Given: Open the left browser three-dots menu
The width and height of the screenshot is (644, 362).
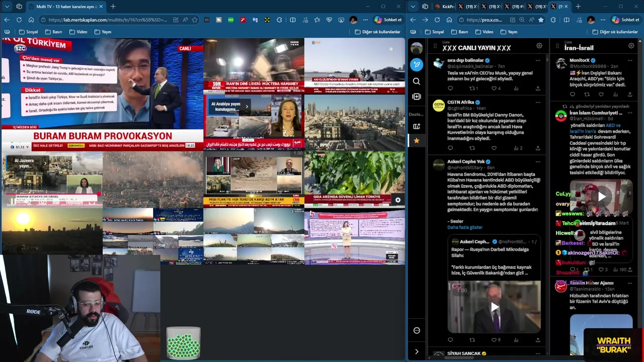Looking at the screenshot, I should 366,20.
